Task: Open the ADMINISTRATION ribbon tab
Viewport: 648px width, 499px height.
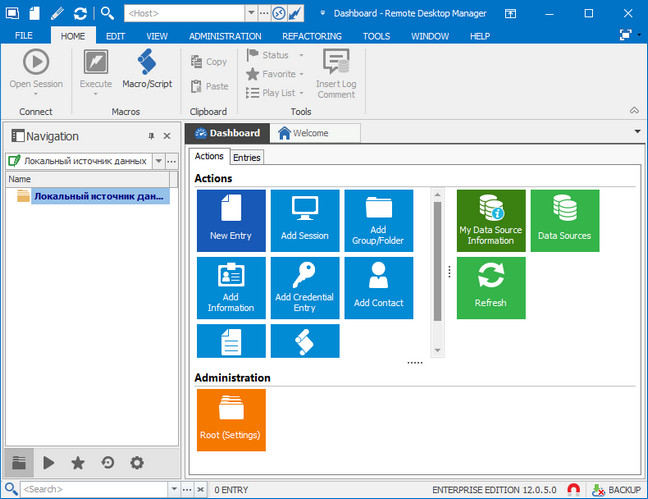Action: pos(225,36)
